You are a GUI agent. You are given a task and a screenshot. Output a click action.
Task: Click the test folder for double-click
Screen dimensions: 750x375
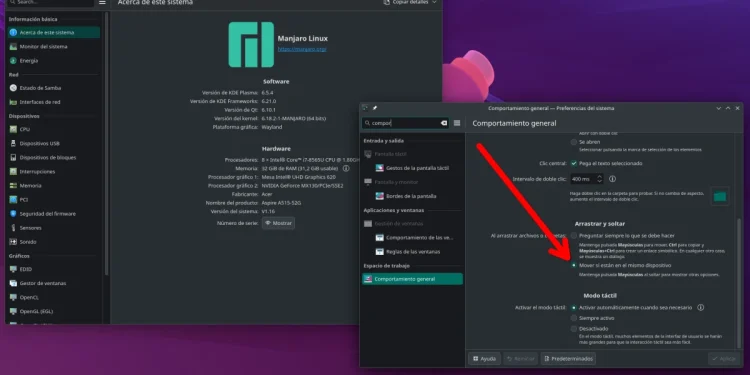click(720, 196)
